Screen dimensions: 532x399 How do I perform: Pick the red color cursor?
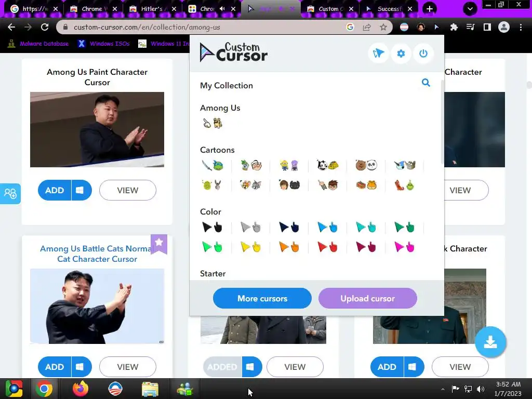(x=328, y=247)
